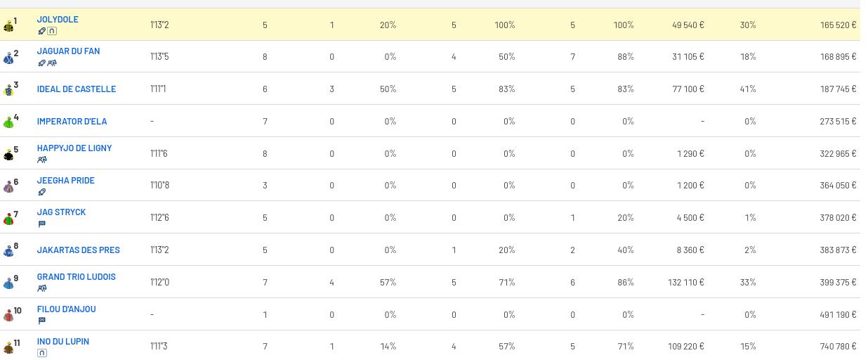Click the horses icon under JAGUAR DU FAN
Image resolution: width=868 pixels, height=360 pixels.
52,63
